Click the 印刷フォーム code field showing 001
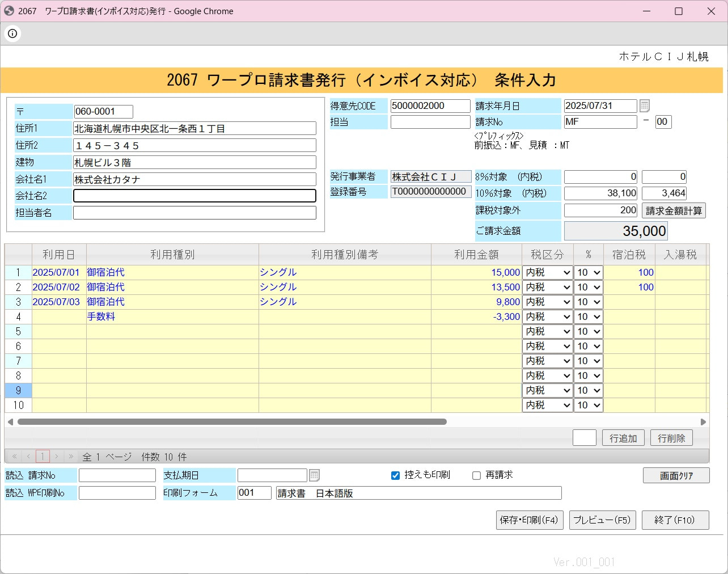Viewport: 728px width, 574px height. [x=255, y=493]
